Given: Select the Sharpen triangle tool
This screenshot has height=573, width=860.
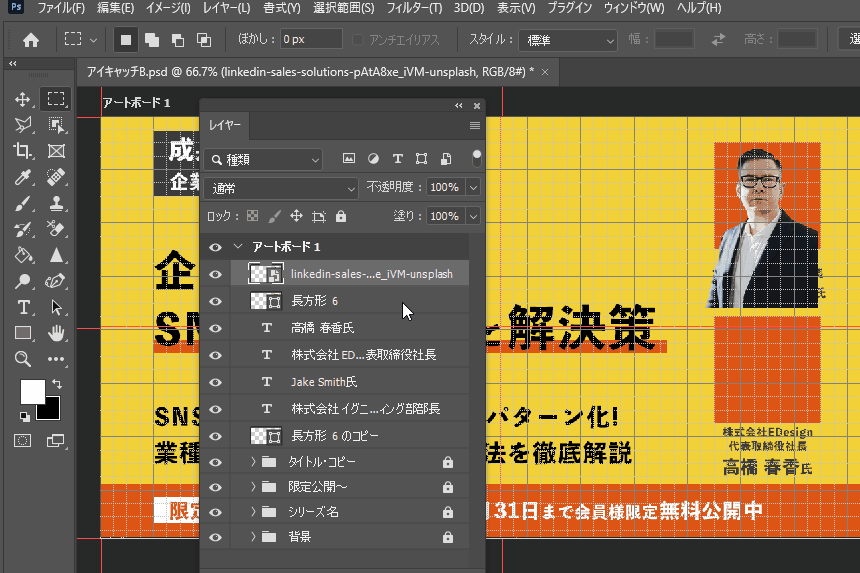Looking at the screenshot, I should coord(55,255).
